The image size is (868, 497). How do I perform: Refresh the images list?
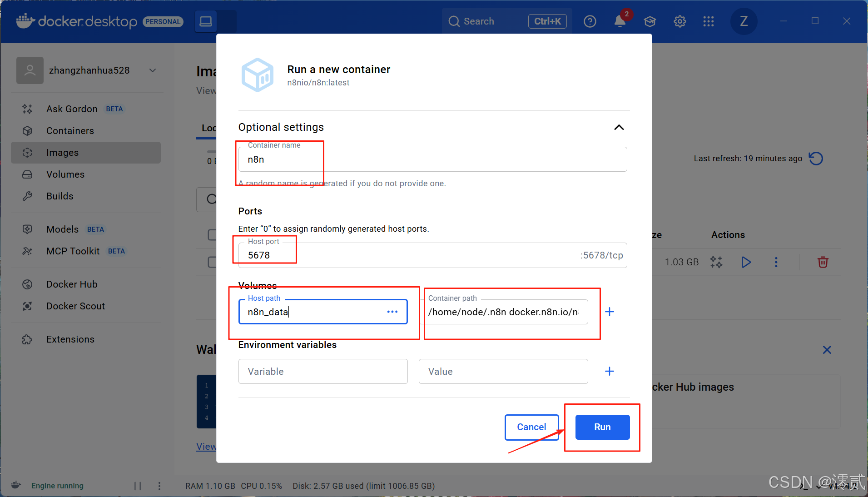click(816, 159)
